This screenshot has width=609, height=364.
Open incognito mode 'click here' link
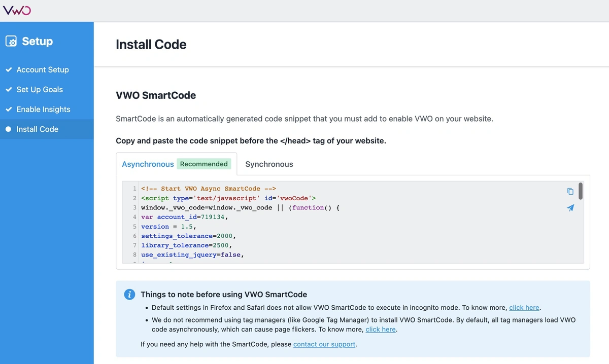pyautogui.click(x=524, y=307)
